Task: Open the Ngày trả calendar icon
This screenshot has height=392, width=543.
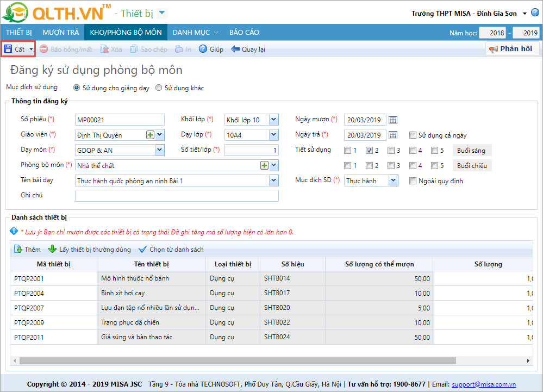Action: (392, 135)
